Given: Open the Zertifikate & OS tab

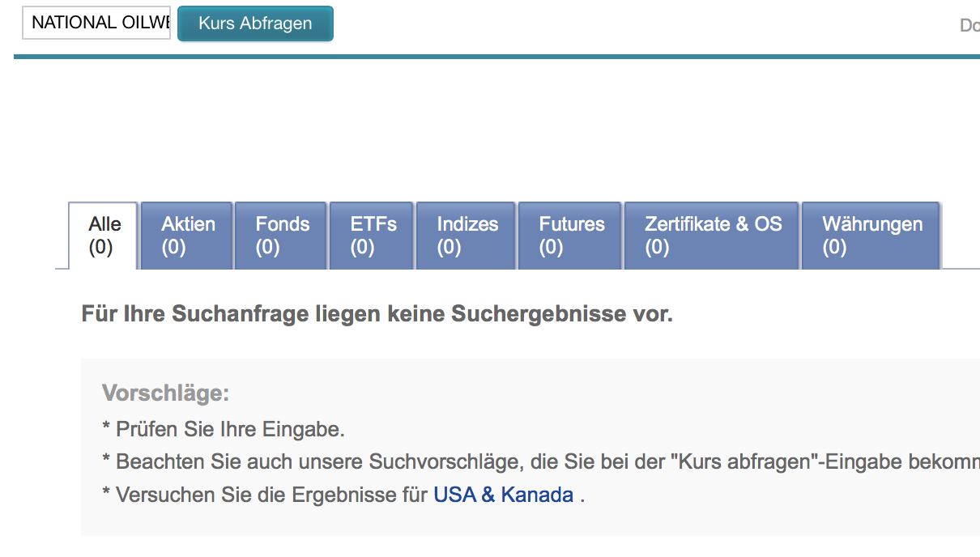Looking at the screenshot, I should point(713,236).
